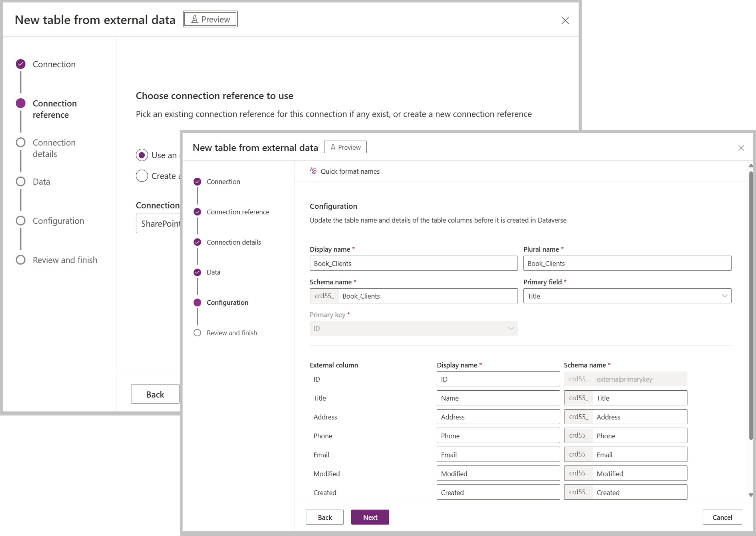Image resolution: width=756 pixels, height=536 pixels.
Task: Click the close X on foreground dialog
Action: [741, 147]
